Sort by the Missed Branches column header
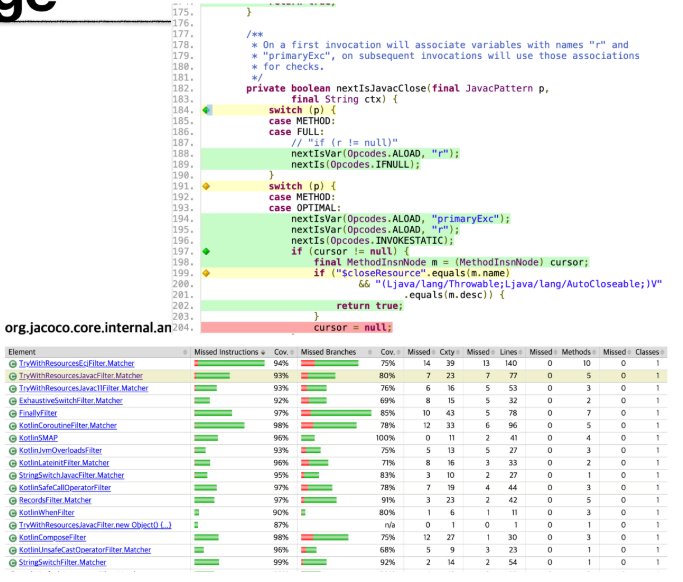 pos(328,351)
